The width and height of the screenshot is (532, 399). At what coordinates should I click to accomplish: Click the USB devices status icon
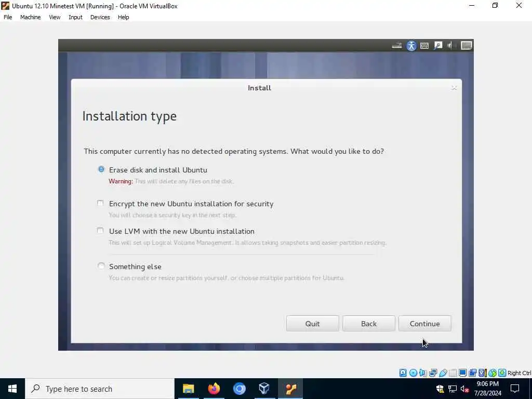[443, 373]
